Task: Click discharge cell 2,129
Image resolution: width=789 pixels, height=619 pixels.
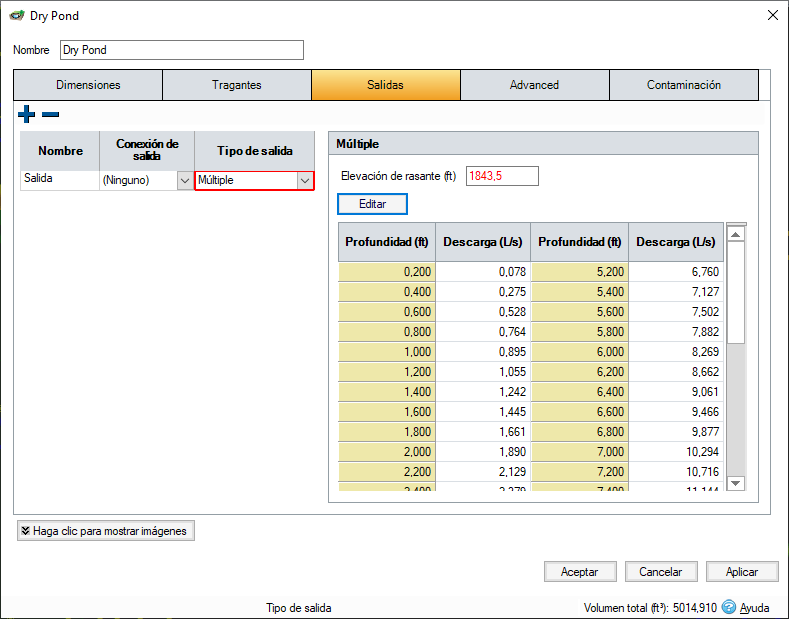Action: point(483,472)
